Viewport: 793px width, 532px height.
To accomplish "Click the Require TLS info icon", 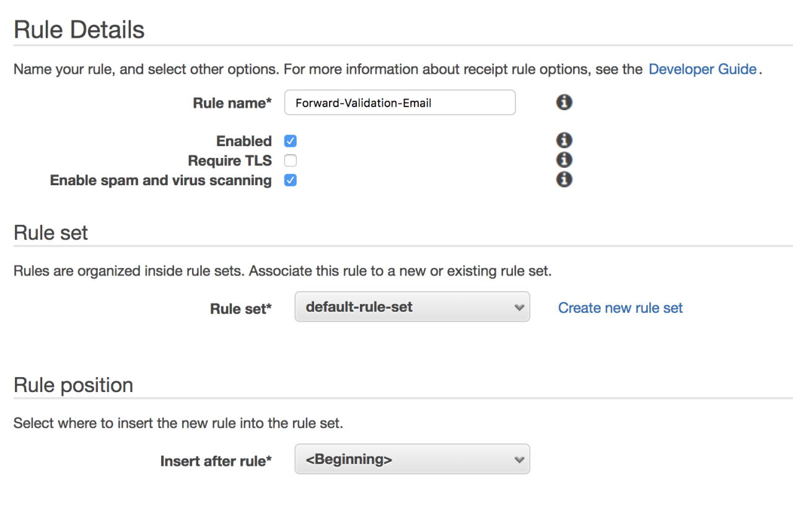I will pyautogui.click(x=564, y=160).
